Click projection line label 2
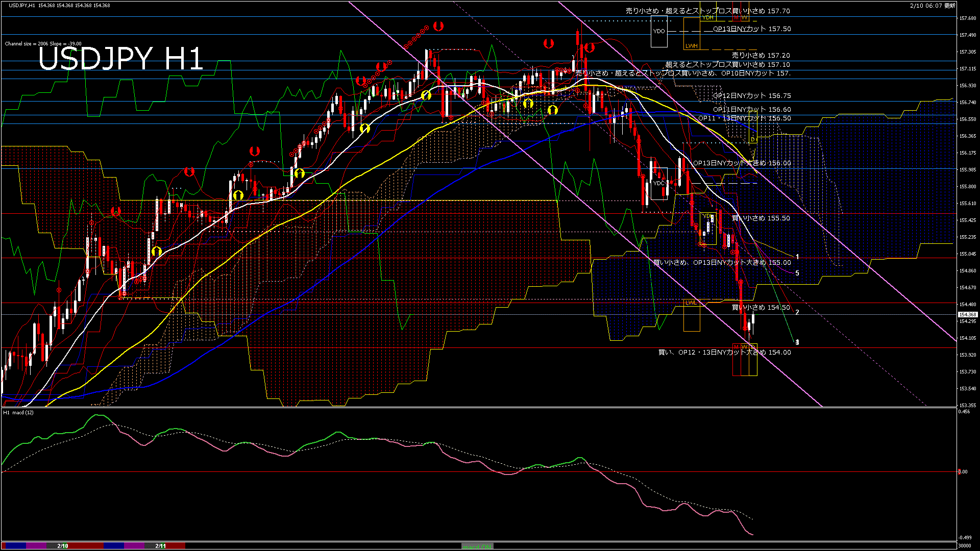Screen dimensions: 980x551 coord(797,312)
